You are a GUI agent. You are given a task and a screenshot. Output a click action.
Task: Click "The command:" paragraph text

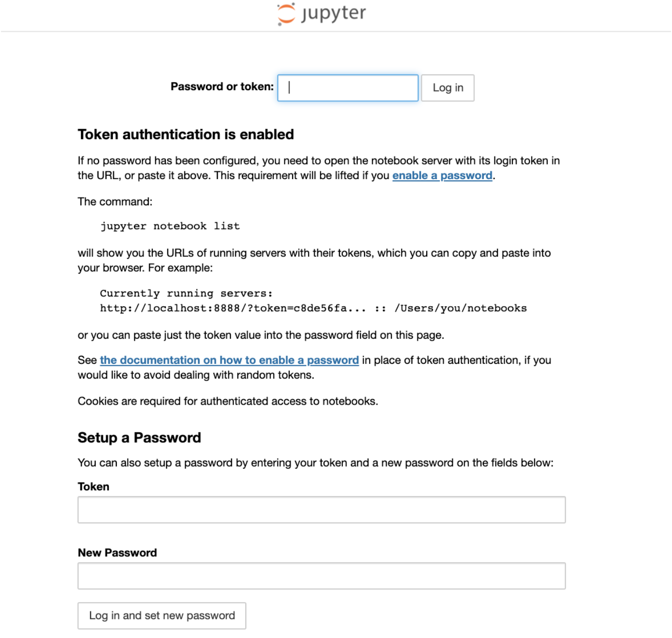pyautogui.click(x=115, y=202)
